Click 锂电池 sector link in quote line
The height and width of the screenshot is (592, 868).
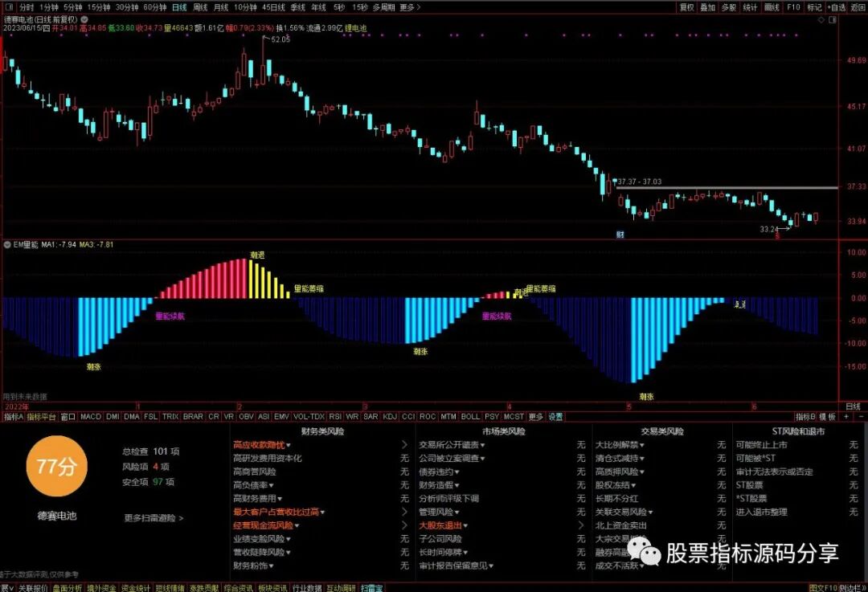pos(356,27)
